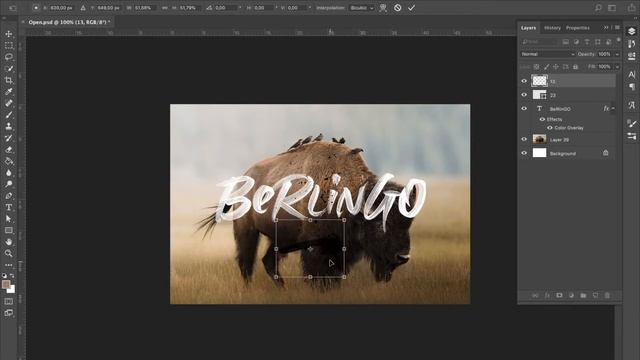Click the rotation angle field
Viewport: 640px width, 360px height.
(x=225, y=8)
